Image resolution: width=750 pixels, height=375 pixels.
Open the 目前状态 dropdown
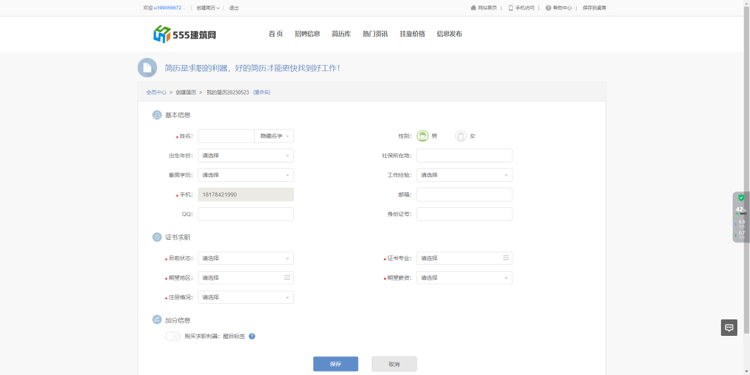pos(246,258)
